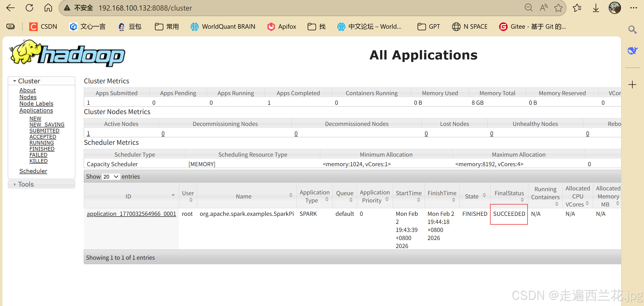Click the sidebar plus add icon
This screenshot has height=306, width=644.
632,85
